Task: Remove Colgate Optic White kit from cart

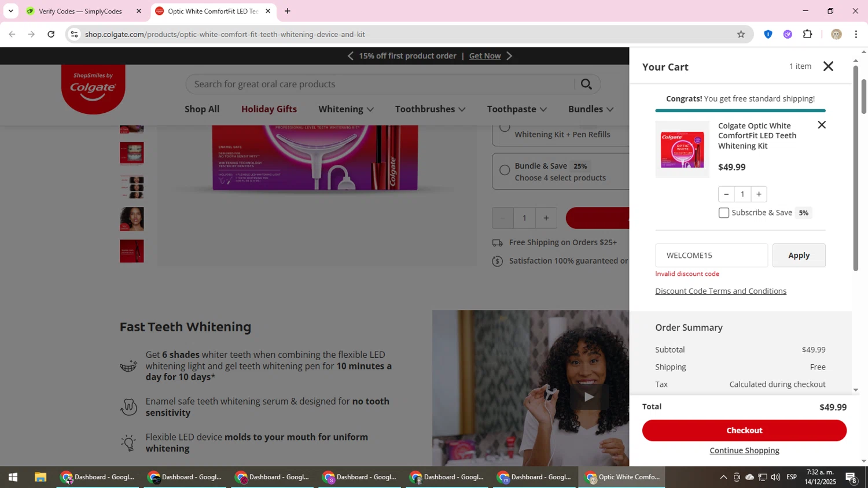Action: pos(821,125)
